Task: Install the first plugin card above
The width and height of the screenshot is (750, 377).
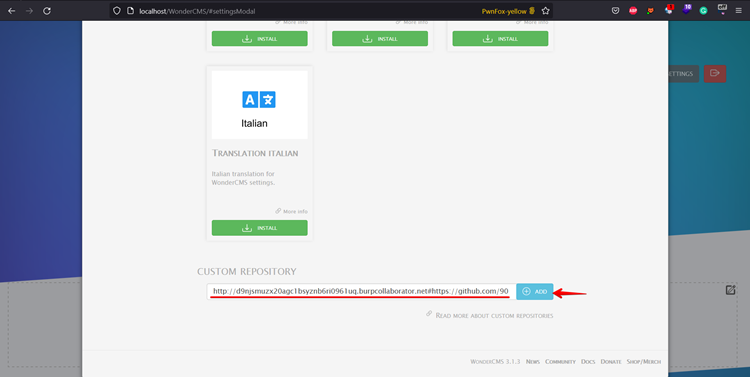Action: pyautogui.click(x=260, y=39)
